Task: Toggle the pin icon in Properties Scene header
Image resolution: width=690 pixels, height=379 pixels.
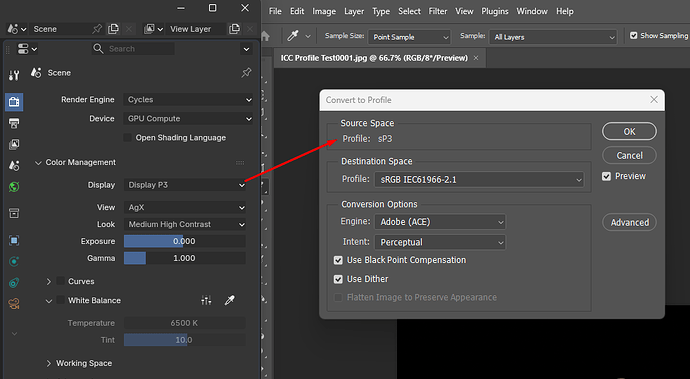Action: tap(246, 73)
